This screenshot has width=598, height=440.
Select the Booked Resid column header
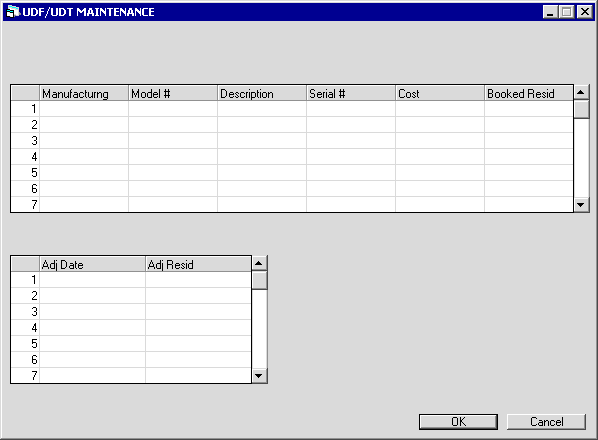529,93
